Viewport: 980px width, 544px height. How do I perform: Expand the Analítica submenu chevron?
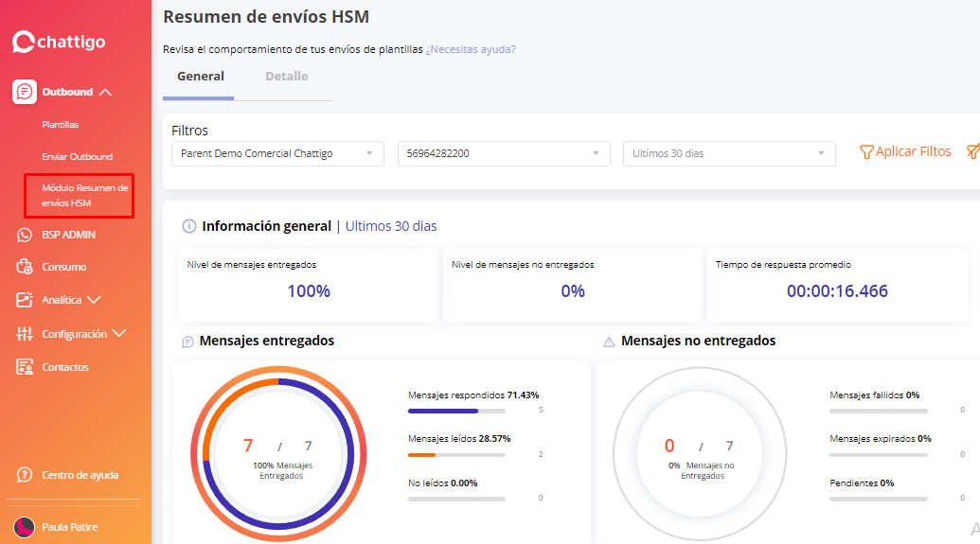93,300
